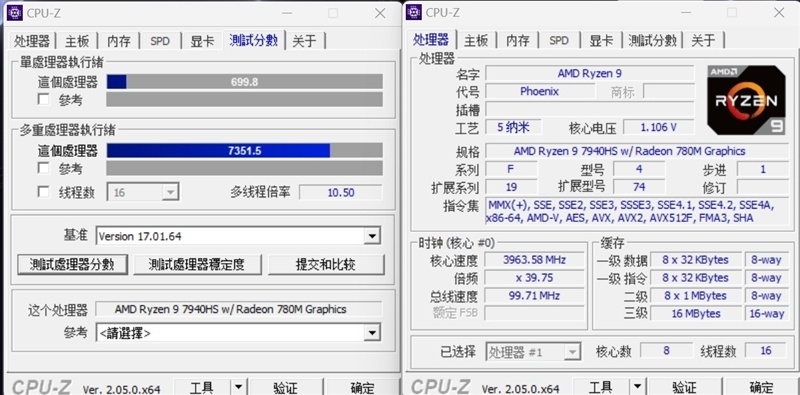
Task: Click 确定 button in left window
Action: point(362,387)
